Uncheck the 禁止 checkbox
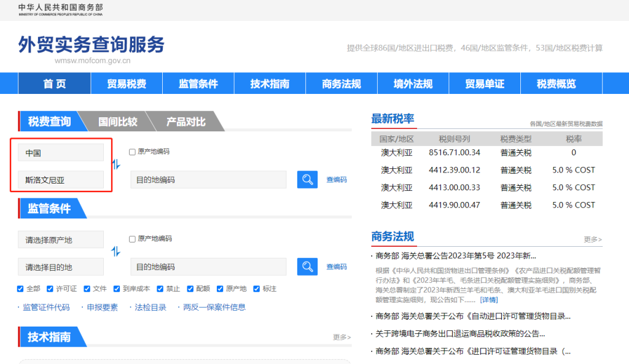629x364 pixels. pyautogui.click(x=160, y=288)
